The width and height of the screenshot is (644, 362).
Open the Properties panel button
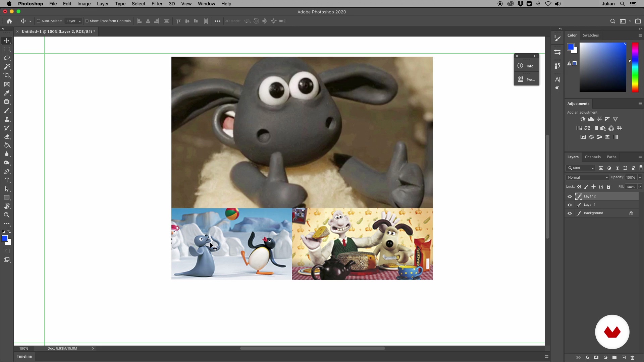526,80
